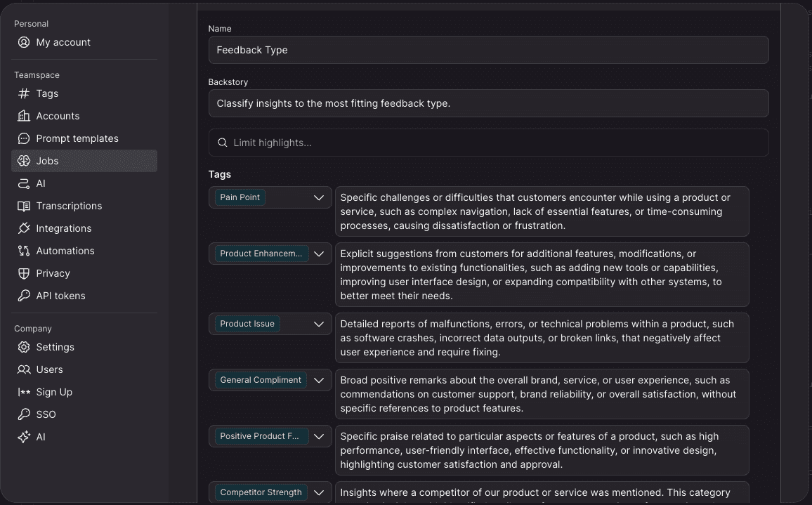Click the Feedback Type name field
This screenshot has height=505, width=812.
tap(488, 51)
